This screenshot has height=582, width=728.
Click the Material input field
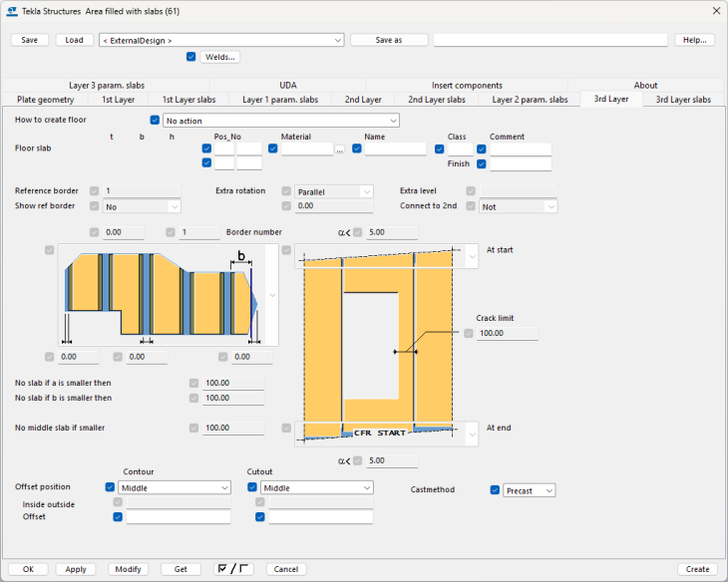click(307, 148)
